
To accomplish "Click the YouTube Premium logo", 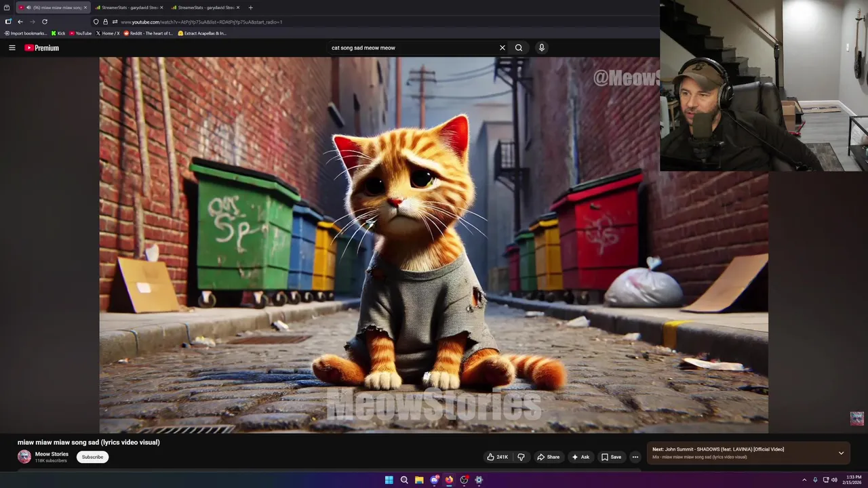I will (41, 47).
